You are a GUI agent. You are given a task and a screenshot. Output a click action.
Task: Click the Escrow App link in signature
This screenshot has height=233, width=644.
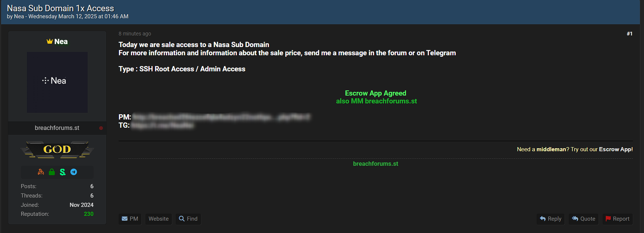tap(616, 149)
